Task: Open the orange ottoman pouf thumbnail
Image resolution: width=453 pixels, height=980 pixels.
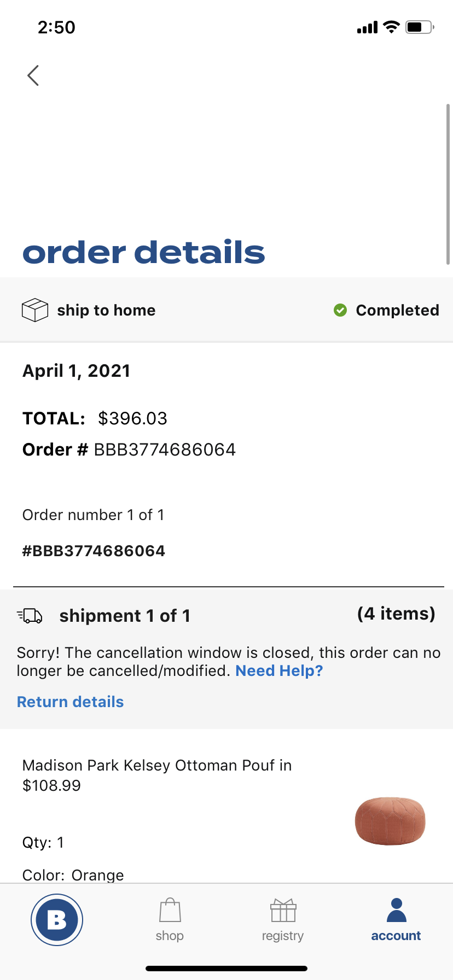Action: pyautogui.click(x=390, y=821)
